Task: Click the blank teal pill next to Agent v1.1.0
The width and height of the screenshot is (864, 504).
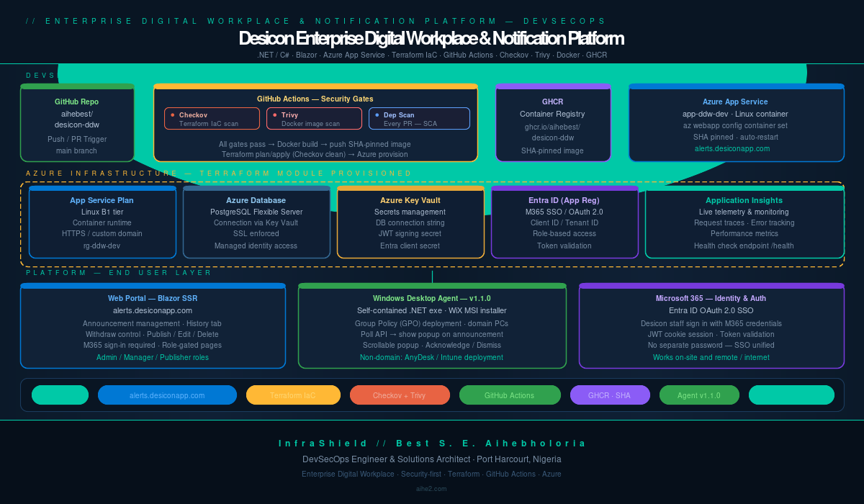Action: pyautogui.click(x=791, y=395)
